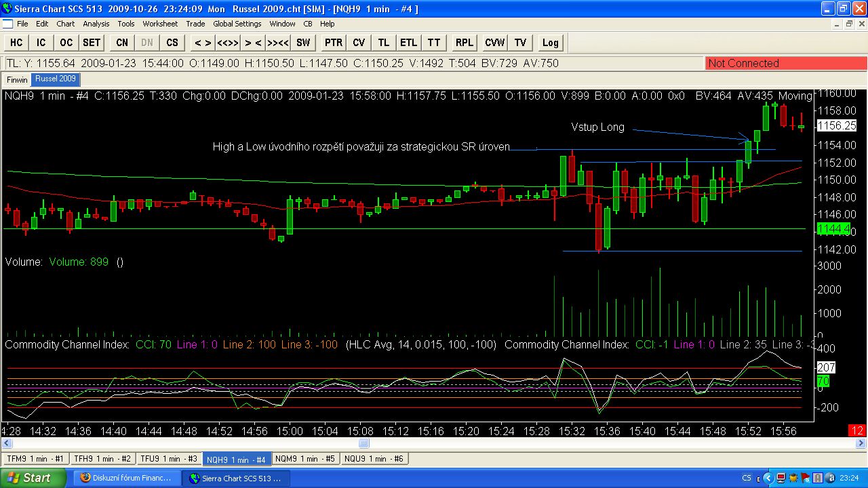Switch to Diskuzní fórum Firefox taskbar window

click(126, 478)
